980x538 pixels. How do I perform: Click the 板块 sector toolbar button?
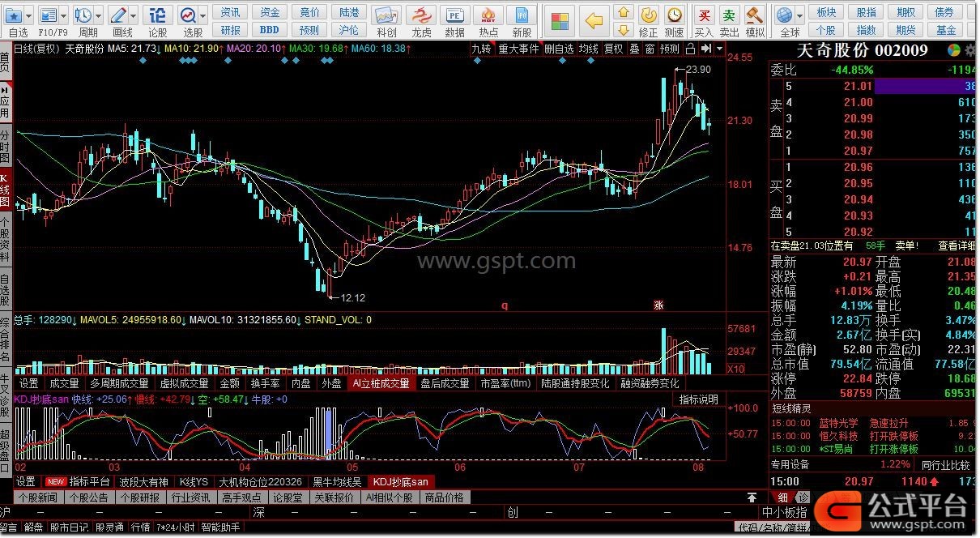coord(826,12)
